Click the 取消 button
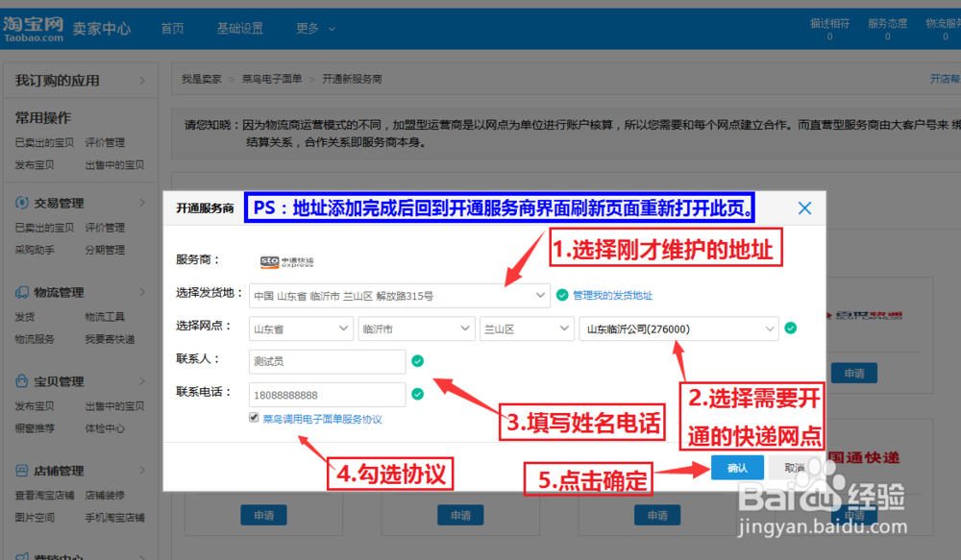The height and width of the screenshot is (560, 961). tap(795, 468)
